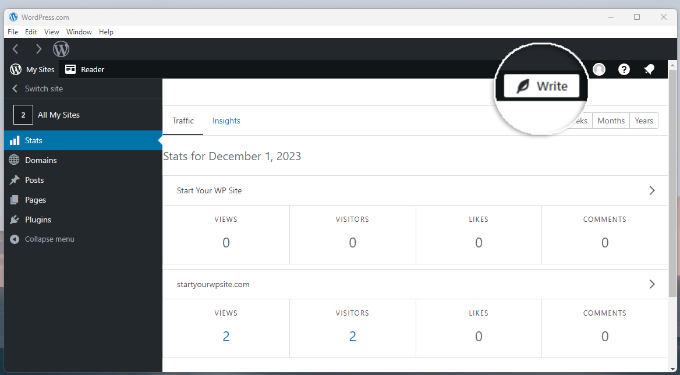The height and width of the screenshot is (375, 680).
Task: Click the Stats bar chart icon
Action: 15,140
